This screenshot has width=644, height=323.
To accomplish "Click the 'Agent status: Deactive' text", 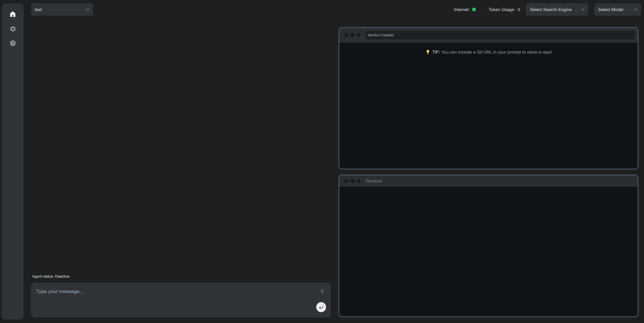I will pos(51,276).
